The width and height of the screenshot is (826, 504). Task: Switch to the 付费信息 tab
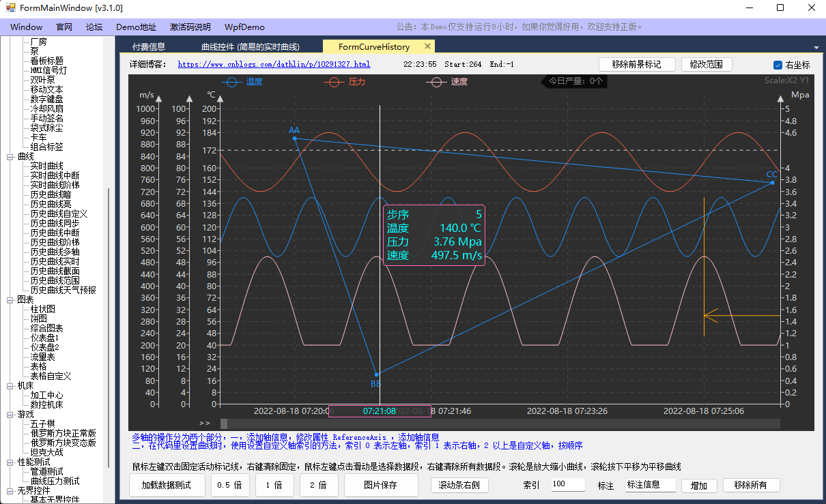point(149,47)
